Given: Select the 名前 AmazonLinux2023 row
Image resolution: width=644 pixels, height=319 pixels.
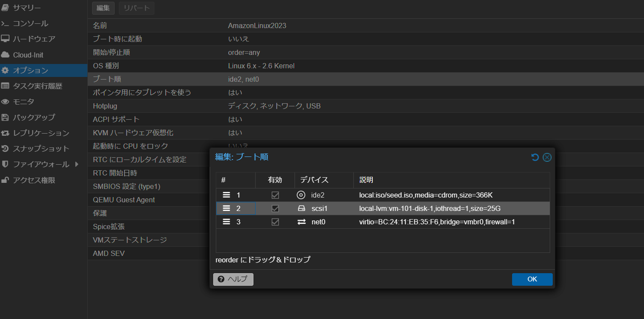Looking at the screenshot, I should click(365, 26).
